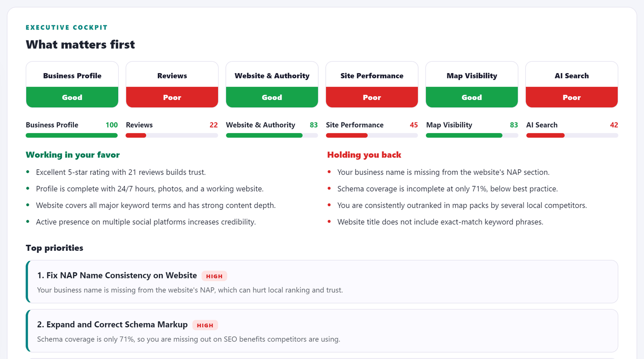Click the "Working in your favor" heading

73,155
